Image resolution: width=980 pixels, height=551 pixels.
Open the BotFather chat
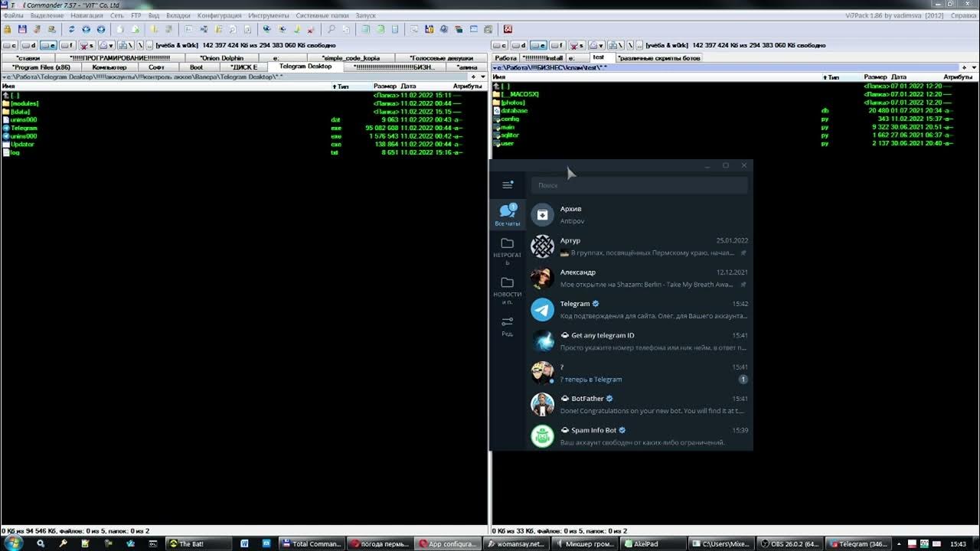[639, 405]
